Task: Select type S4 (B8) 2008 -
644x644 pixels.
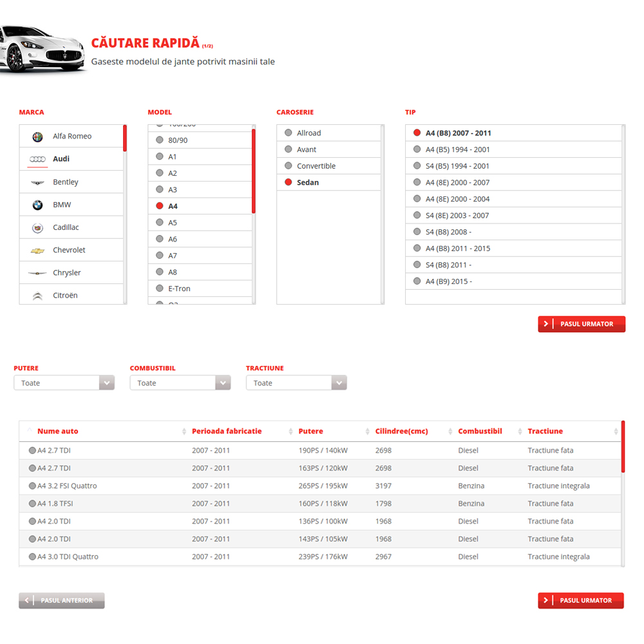Action: click(513, 232)
